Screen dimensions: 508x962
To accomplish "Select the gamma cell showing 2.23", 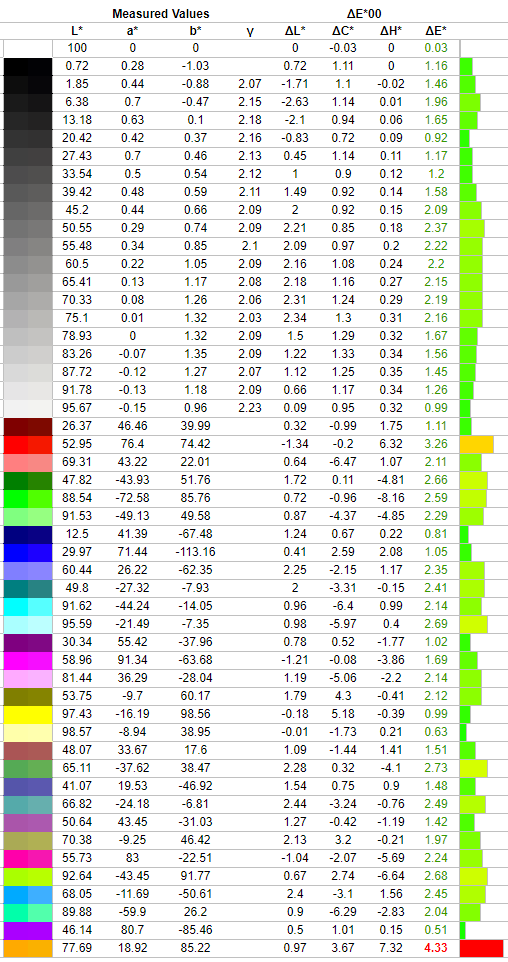I will coord(250,407).
